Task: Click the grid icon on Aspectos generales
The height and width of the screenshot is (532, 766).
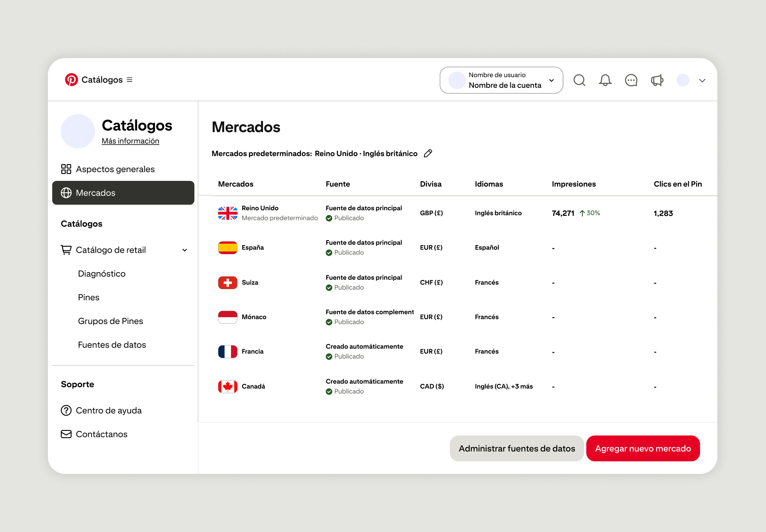Action: point(66,169)
